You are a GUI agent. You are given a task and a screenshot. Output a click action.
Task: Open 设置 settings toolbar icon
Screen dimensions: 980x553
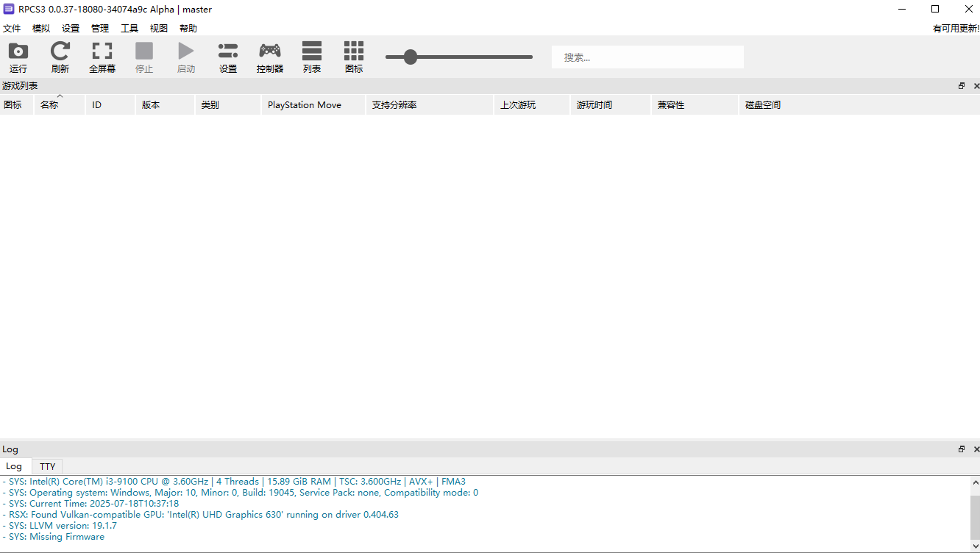coord(228,51)
